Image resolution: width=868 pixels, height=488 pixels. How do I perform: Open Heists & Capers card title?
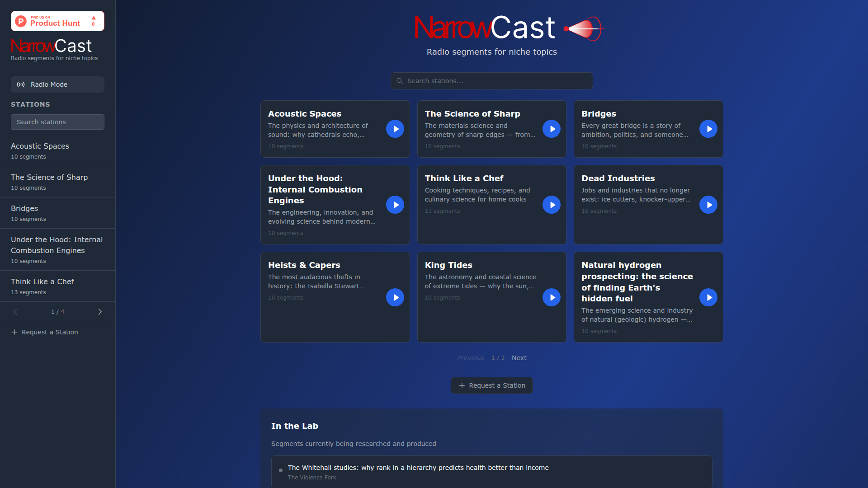click(304, 265)
